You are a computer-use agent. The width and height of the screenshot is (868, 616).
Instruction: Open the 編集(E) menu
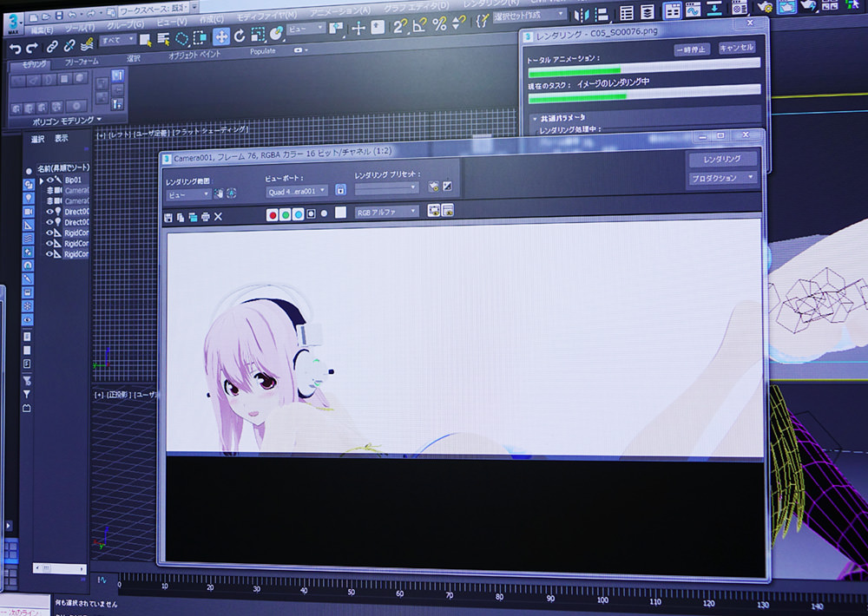42,29
